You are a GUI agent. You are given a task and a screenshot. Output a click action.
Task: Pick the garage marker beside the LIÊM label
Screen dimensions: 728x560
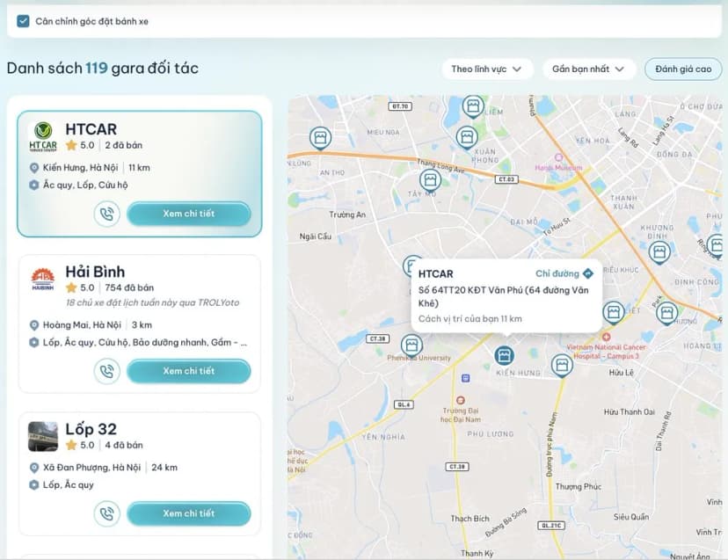(x=473, y=106)
